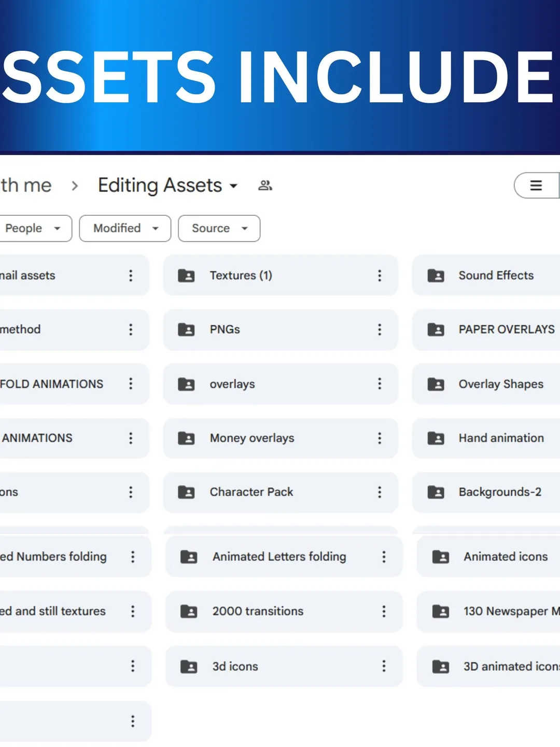560x747 pixels.
Task: Switch to list layout view button
Action: point(536,185)
